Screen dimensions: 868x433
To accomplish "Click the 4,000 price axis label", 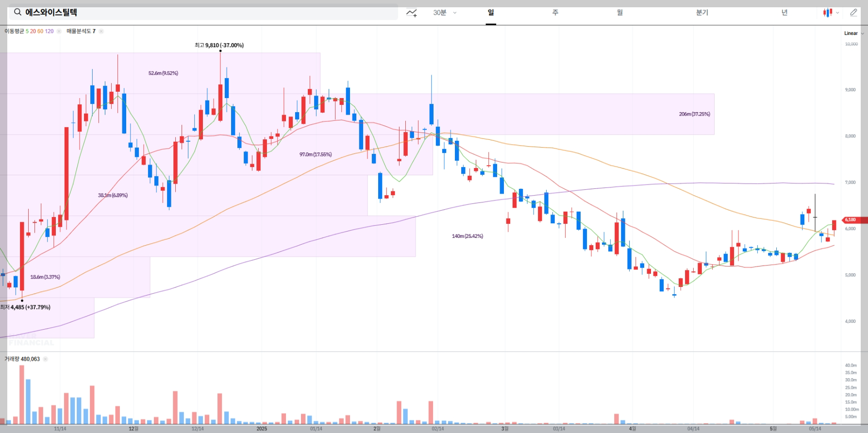I will pyautogui.click(x=850, y=321).
